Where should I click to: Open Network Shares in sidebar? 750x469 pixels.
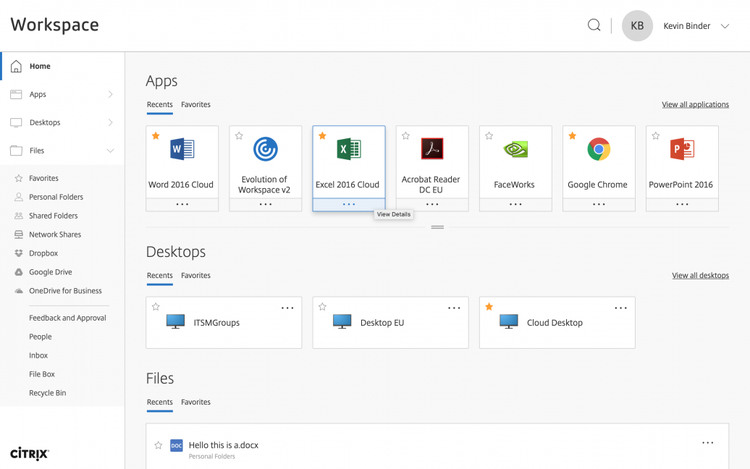pyautogui.click(x=55, y=234)
